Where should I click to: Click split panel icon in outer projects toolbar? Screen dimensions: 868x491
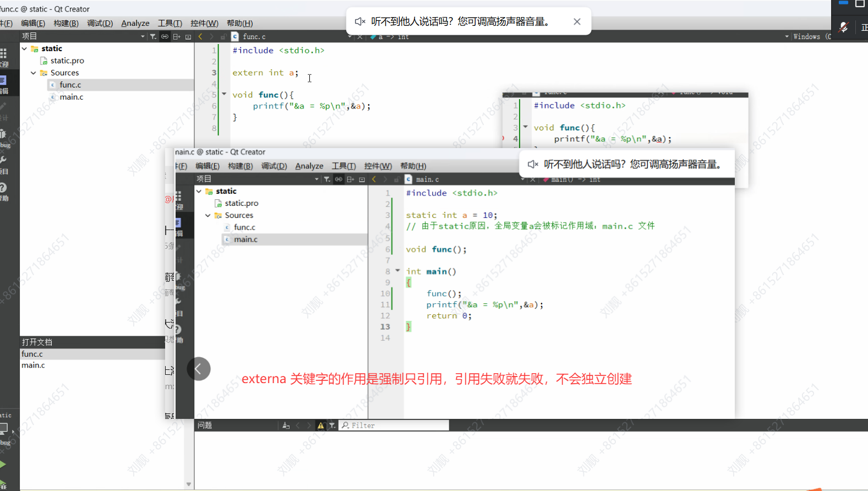177,36
